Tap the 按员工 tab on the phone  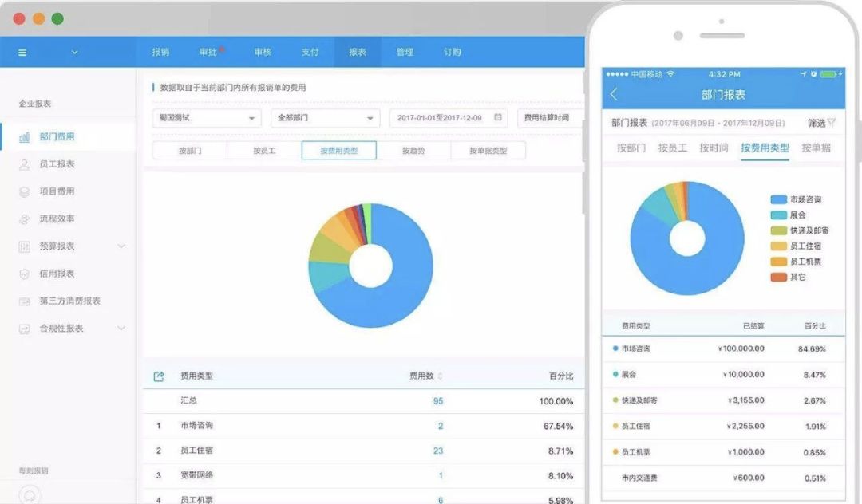pos(673,148)
